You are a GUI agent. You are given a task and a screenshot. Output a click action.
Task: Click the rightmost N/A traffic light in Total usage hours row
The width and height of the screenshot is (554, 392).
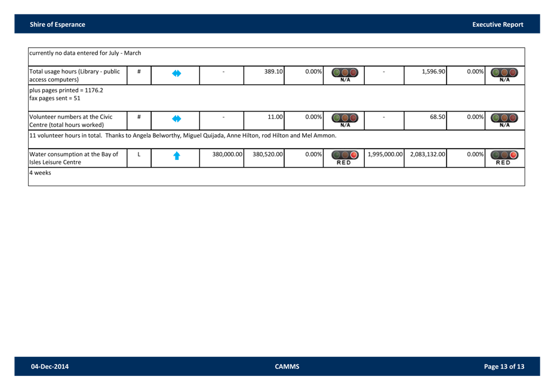504,75
